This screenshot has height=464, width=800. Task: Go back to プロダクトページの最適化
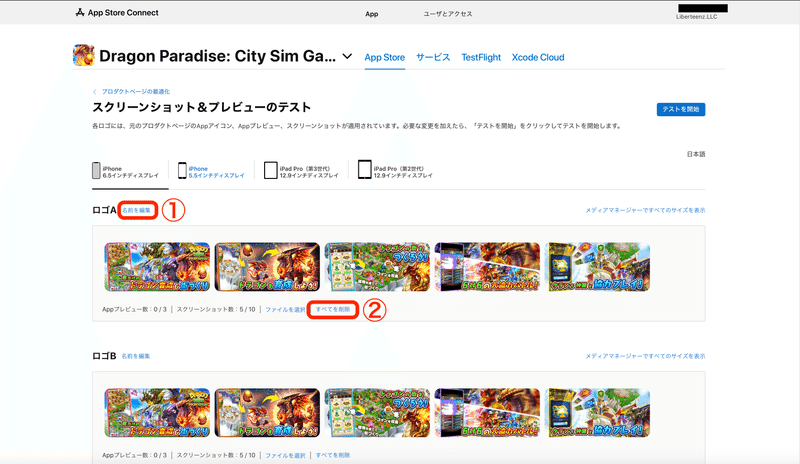pos(132,91)
